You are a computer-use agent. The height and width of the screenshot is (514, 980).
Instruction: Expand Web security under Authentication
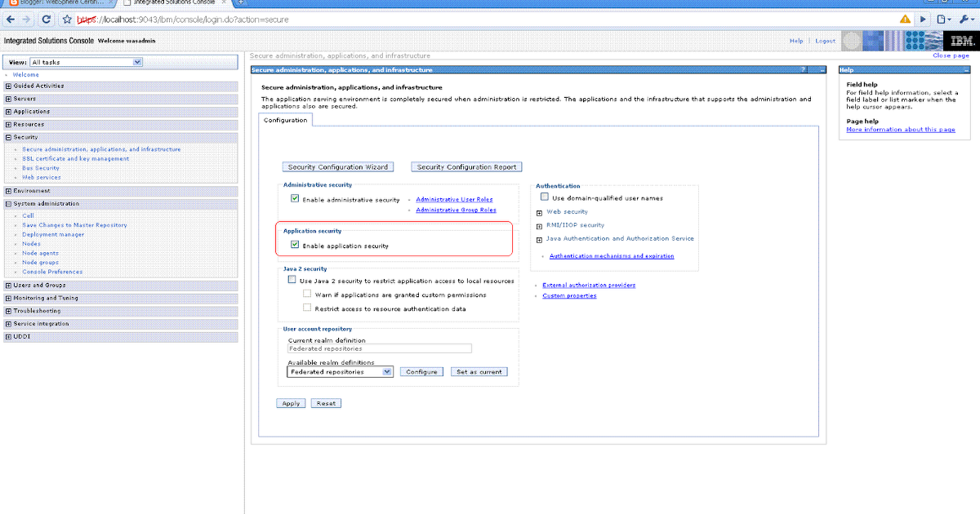[539, 212]
